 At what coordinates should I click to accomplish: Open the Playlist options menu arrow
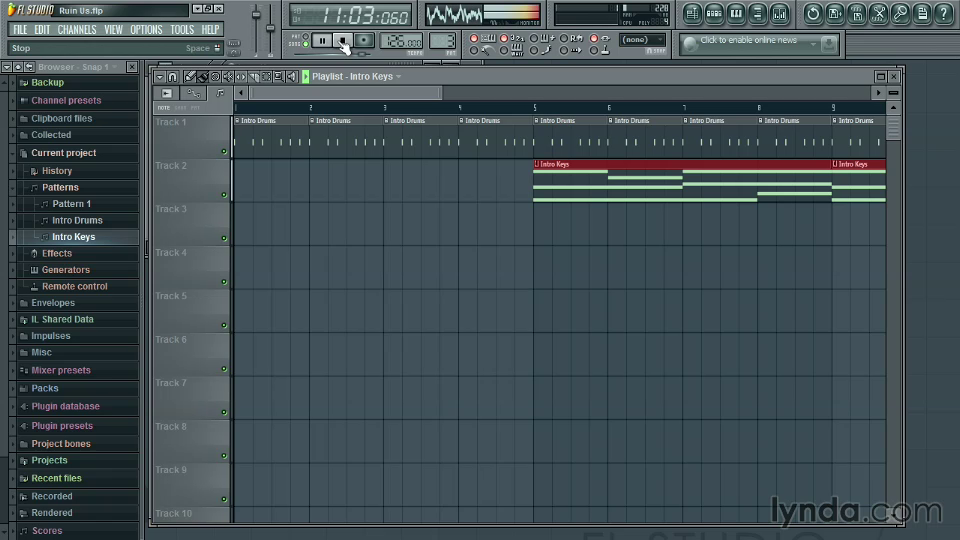[x=159, y=77]
